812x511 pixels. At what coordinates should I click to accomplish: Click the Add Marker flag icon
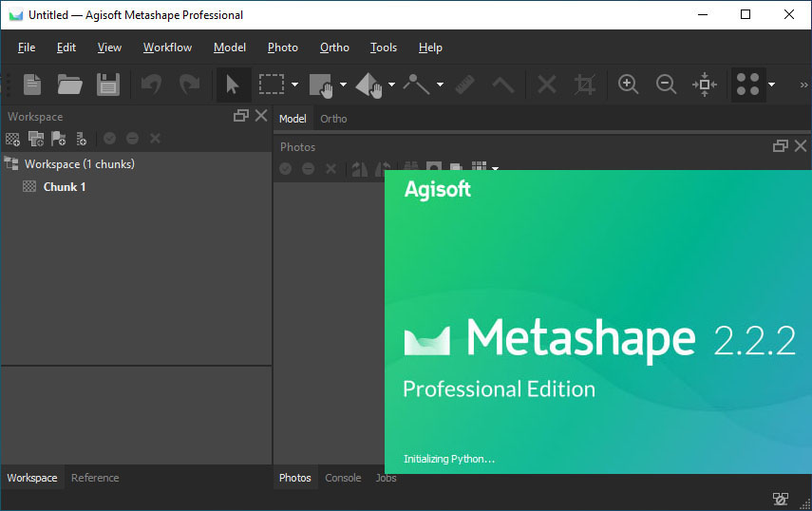[59, 139]
